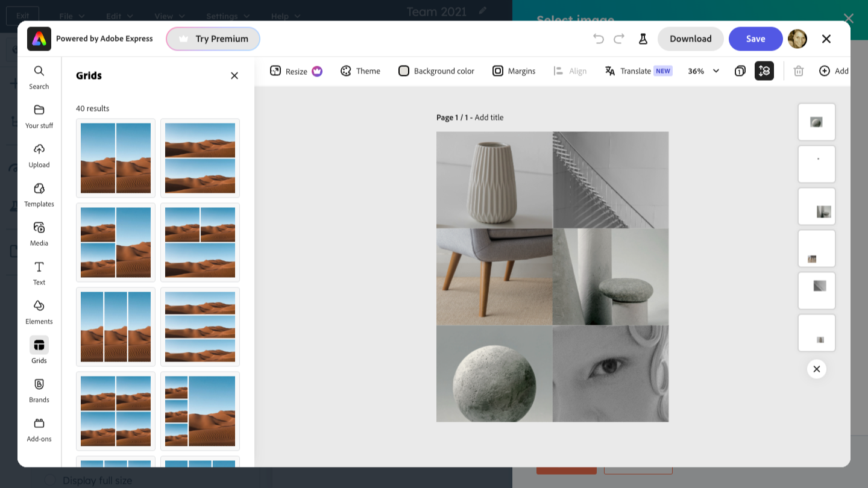Open the zoom level 36% dropdown
Screen dimensions: 868x488
[x=703, y=71]
